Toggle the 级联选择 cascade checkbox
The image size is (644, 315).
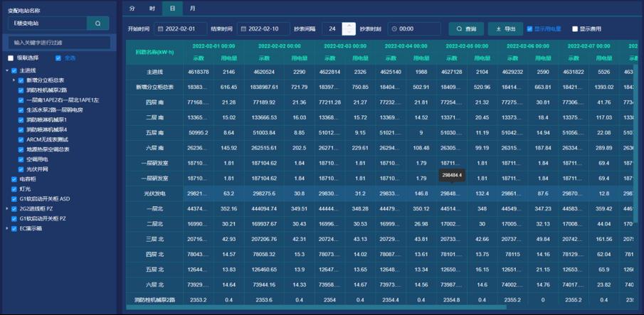pos(11,58)
